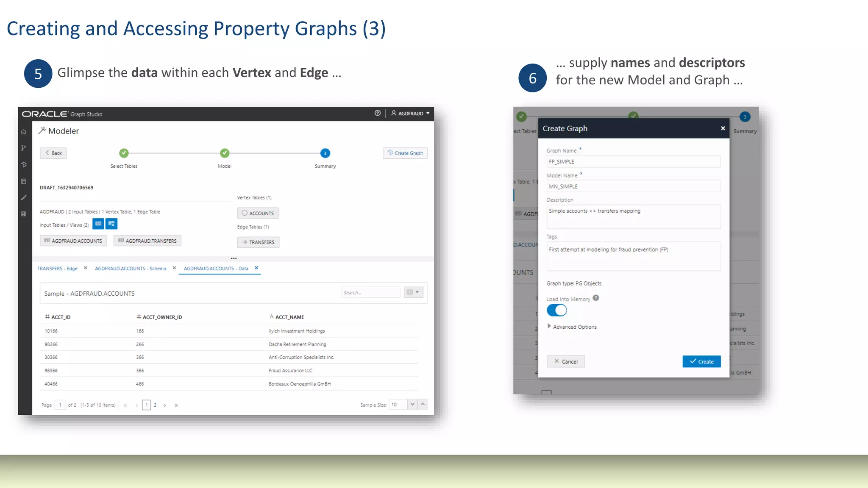The width and height of the screenshot is (868, 488).
Task: Click the Description text area
Action: (634, 217)
